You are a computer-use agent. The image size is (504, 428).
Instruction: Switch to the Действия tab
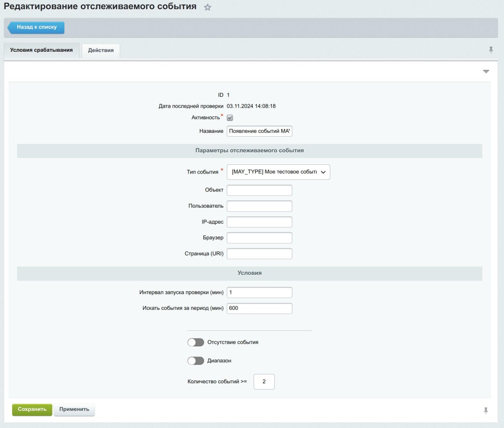coord(100,50)
